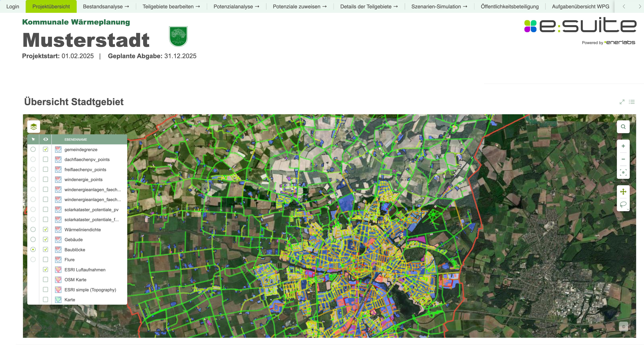This screenshot has height=358, width=644.
Task: Enable windenergie_points layer visibility
Action: pos(45,179)
